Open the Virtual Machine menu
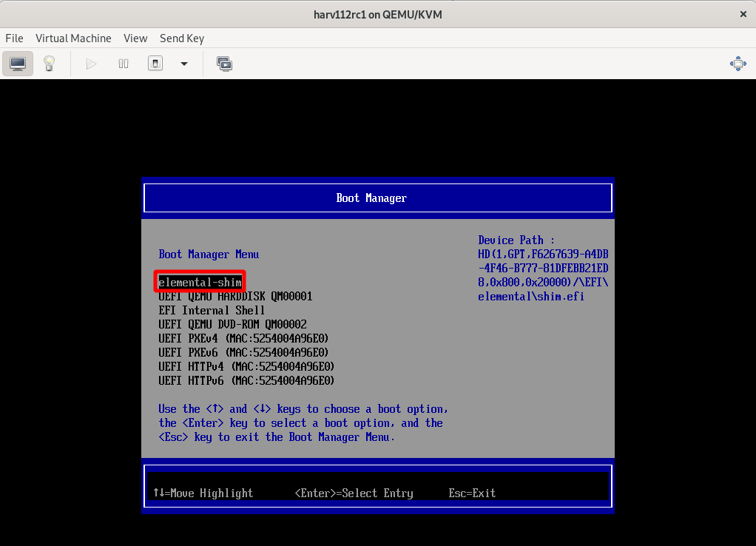Image resolution: width=756 pixels, height=546 pixels. (x=73, y=38)
